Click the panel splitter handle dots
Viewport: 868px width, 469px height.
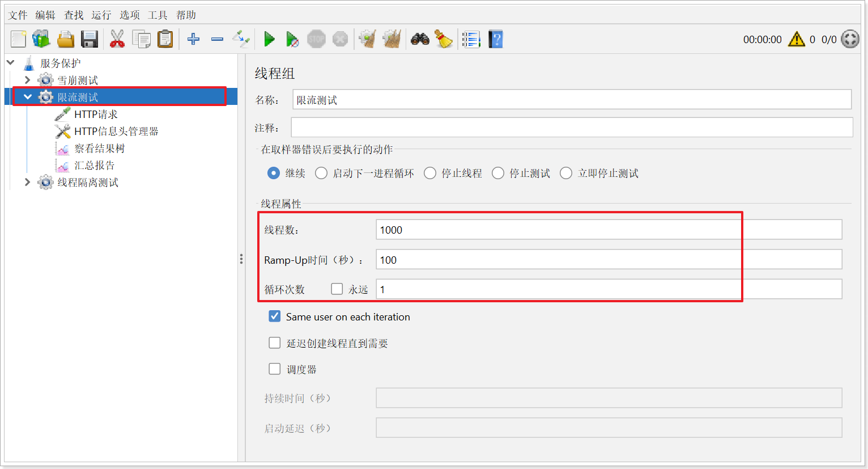coord(241,259)
